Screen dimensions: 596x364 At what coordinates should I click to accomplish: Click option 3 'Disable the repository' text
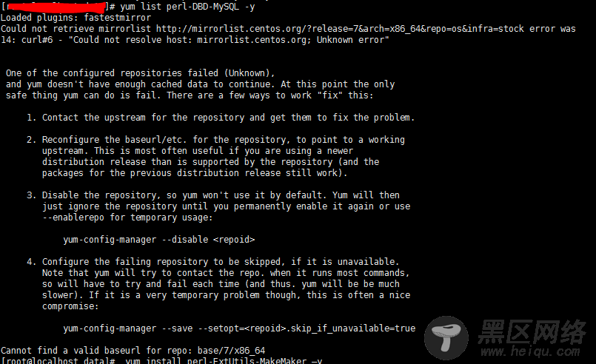click(99, 195)
